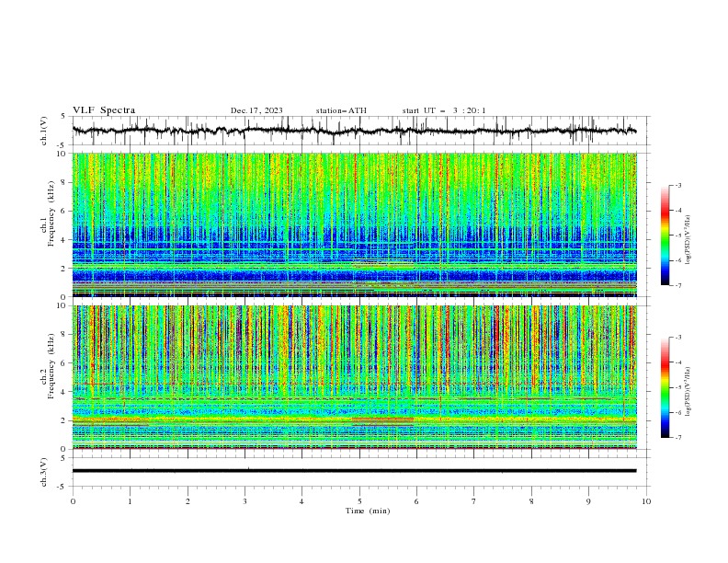
Task: Click the "ch.1(V)" waveform axis label
Action: point(44,131)
